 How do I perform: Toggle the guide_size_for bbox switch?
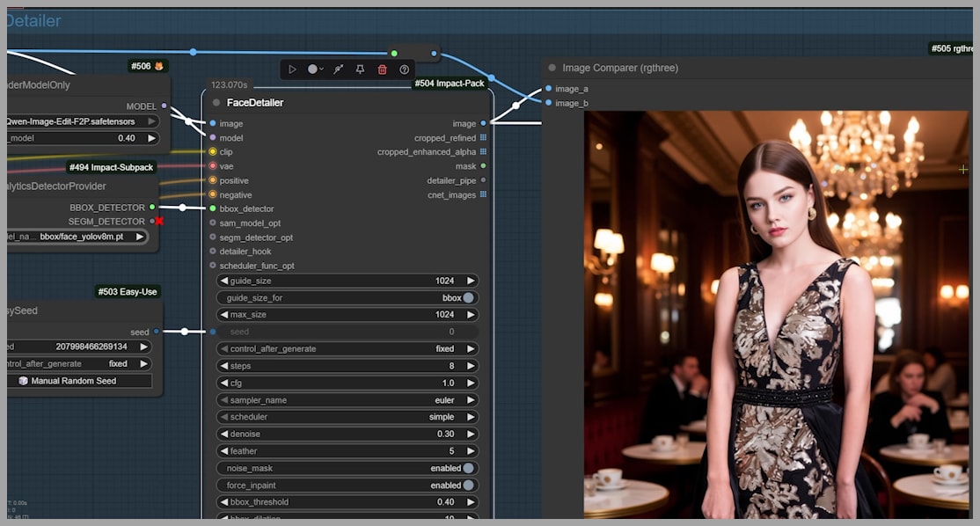[x=468, y=298]
